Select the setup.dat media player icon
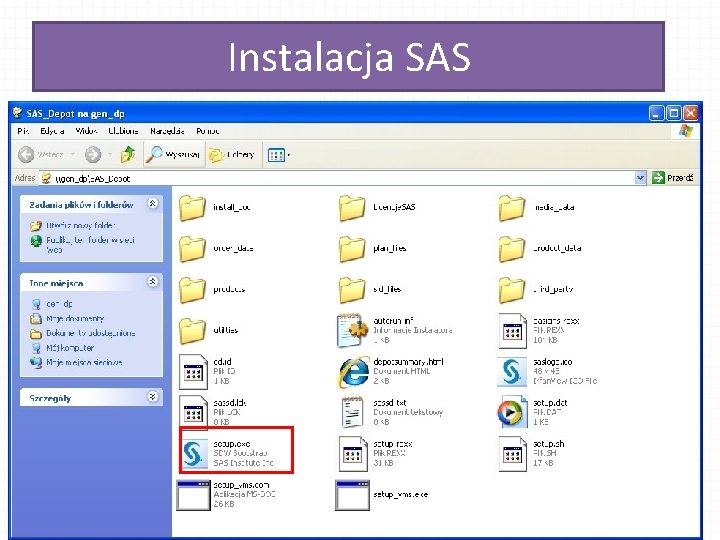Image resolution: width=720 pixels, height=540 pixels. 512,412
